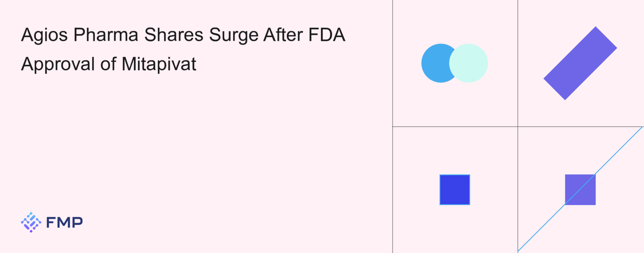The image size is (644, 253).
Task: Click the diagonal light-blue line
Action: click(619, 151)
